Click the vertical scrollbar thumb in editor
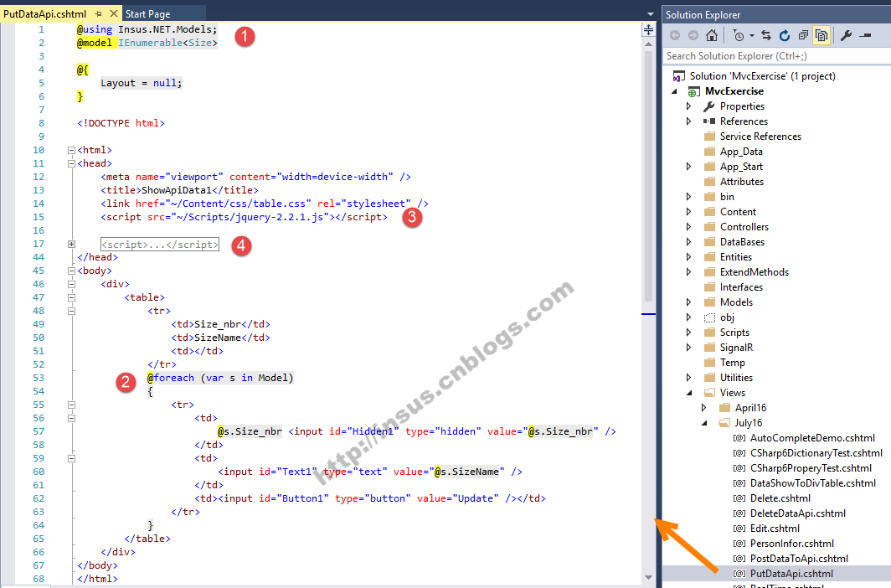Viewport: 891px width, 588px height. 648,176
